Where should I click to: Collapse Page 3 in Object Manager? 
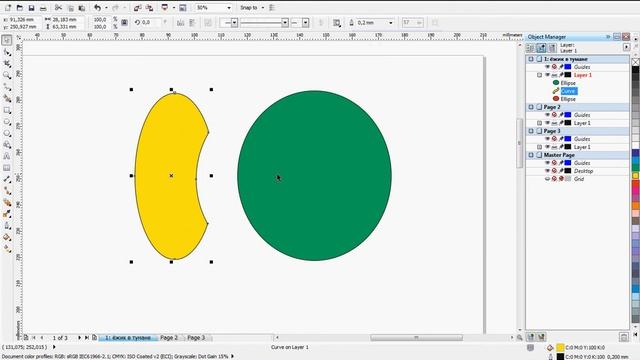(531, 131)
